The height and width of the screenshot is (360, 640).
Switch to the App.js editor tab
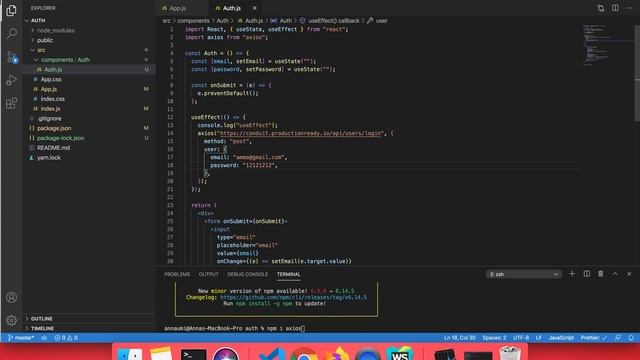coord(178,8)
